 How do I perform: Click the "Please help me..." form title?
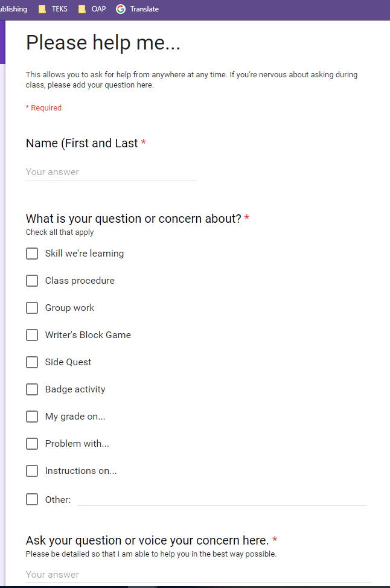pyautogui.click(x=103, y=43)
